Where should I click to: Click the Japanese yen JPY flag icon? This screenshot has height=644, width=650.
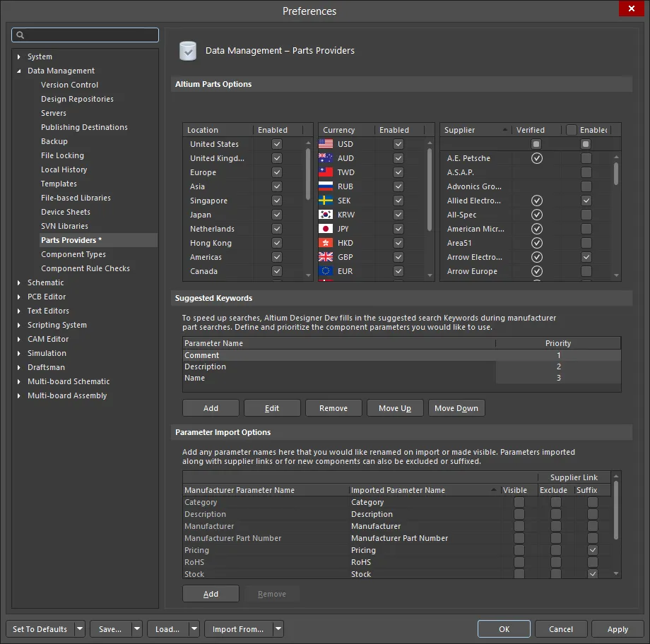[x=324, y=228]
